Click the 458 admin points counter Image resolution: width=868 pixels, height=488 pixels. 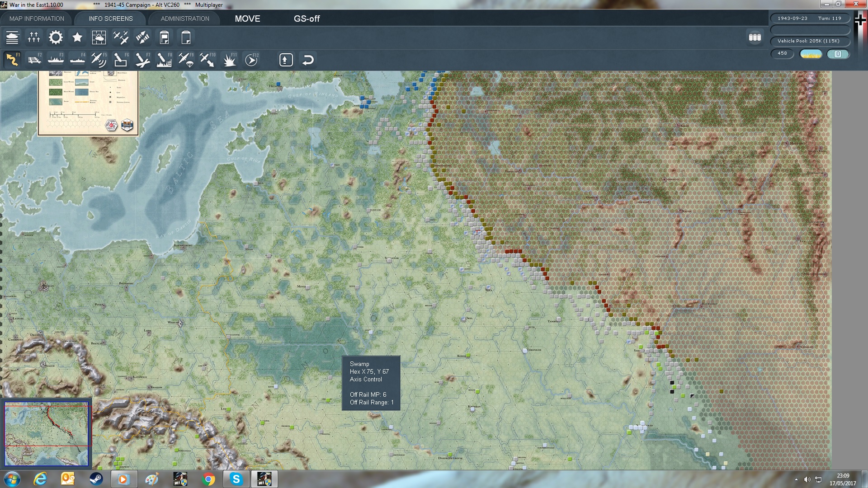[x=782, y=53]
